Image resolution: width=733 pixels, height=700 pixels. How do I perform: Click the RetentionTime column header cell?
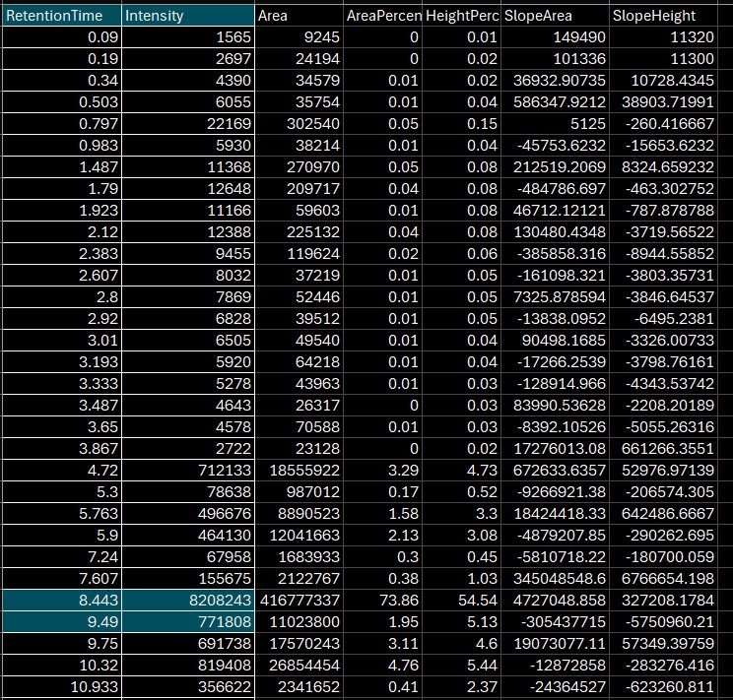click(x=60, y=16)
